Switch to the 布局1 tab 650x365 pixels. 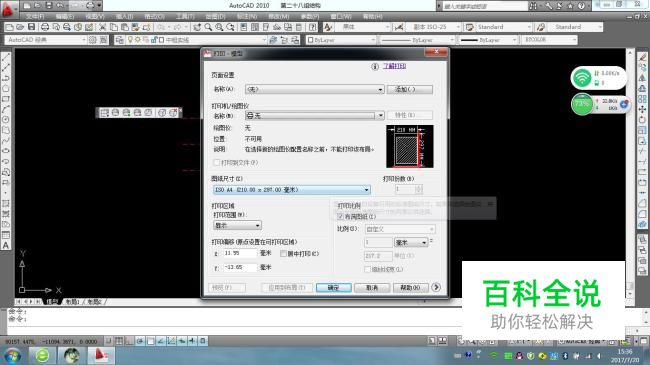coord(72,302)
